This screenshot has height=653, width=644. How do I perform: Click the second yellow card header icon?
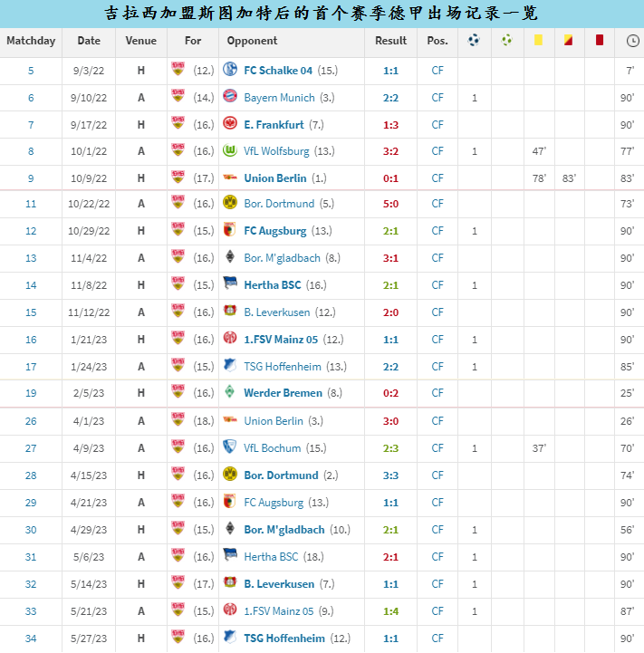tap(568, 41)
